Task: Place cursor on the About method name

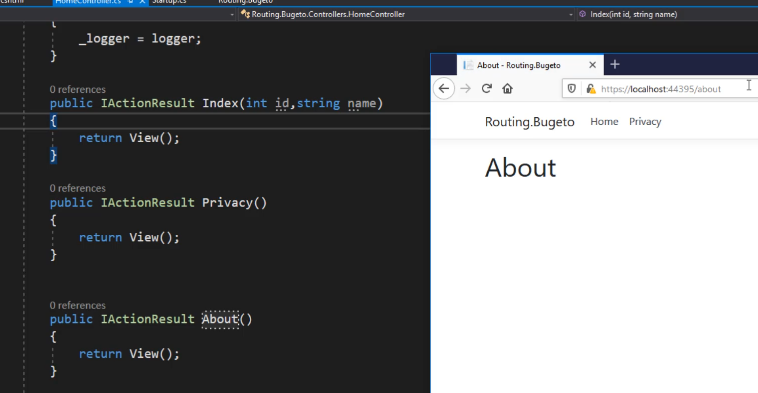Action: tap(220, 319)
